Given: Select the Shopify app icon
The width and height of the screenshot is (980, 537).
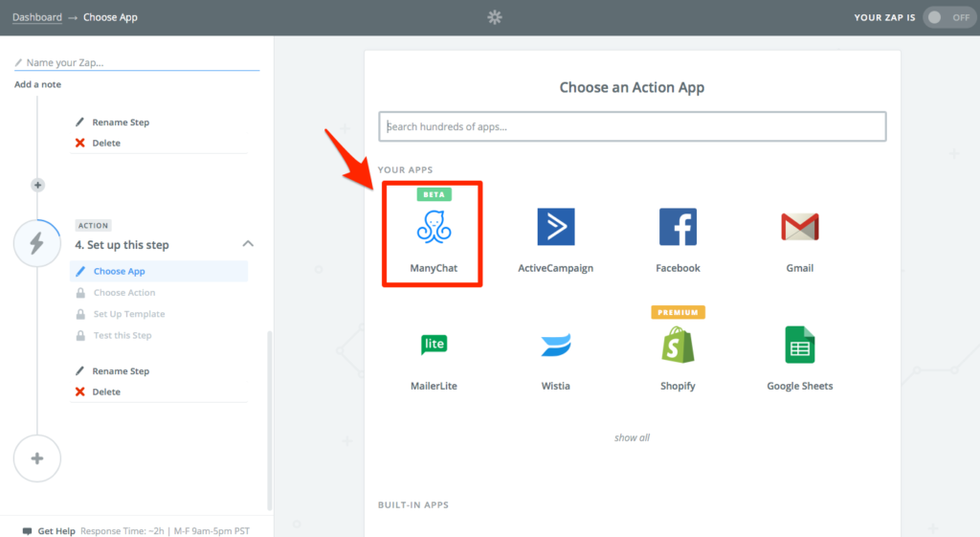Looking at the screenshot, I should pyautogui.click(x=678, y=345).
